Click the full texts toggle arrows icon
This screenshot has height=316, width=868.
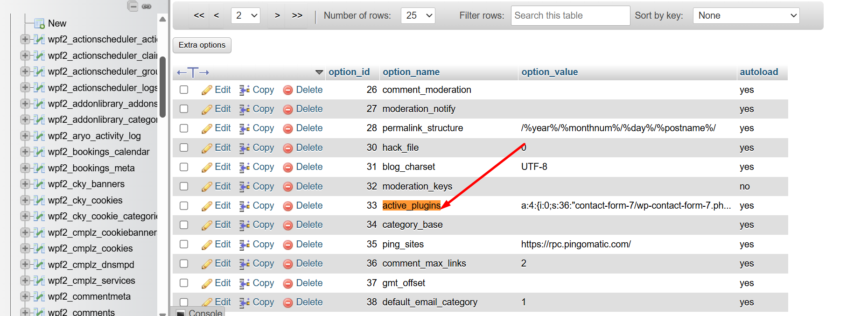pos(193,72)
